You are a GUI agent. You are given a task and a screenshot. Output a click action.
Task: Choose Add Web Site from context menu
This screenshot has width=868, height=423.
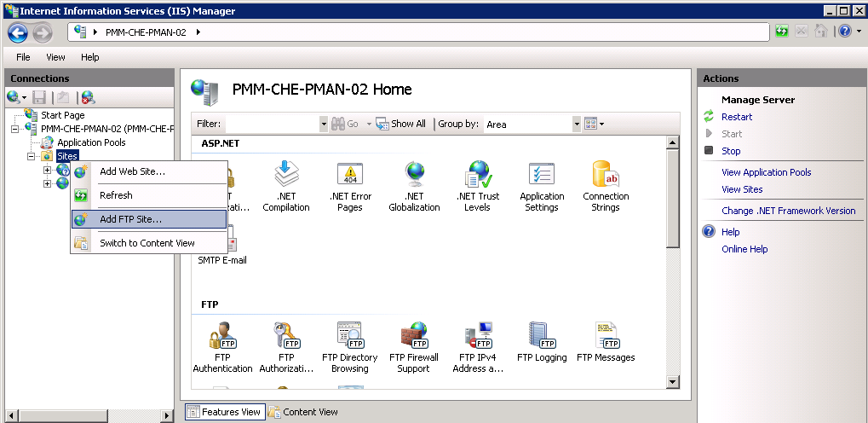click(149, 172)
